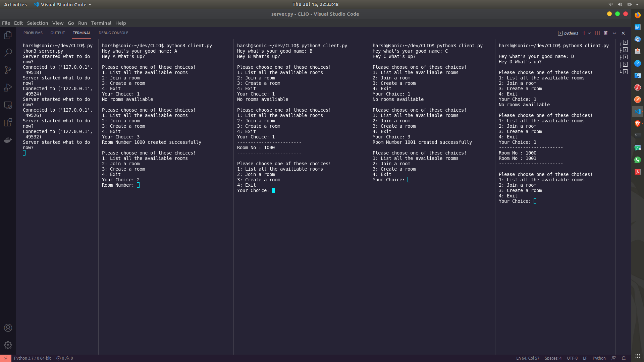Screen dimensions: 644x362
Task: Split the terminal with the split icon
Action: [597, 33]
